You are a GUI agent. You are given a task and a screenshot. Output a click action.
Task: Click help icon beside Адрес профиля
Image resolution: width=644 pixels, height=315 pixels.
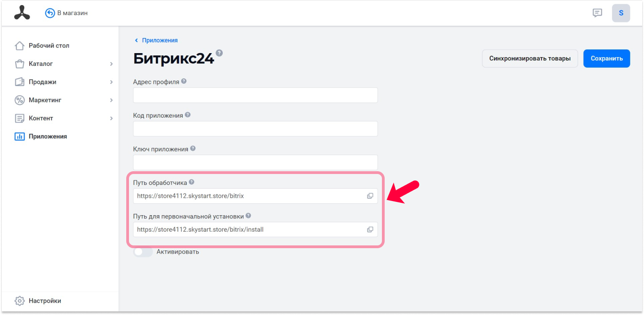click(x=184, y=81)
